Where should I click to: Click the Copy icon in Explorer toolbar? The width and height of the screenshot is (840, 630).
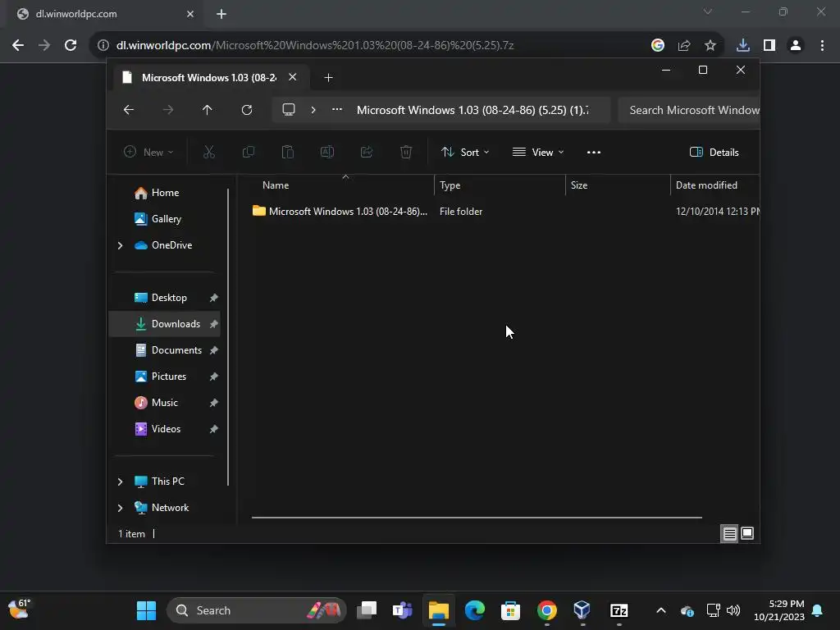(x=248, y=152)
